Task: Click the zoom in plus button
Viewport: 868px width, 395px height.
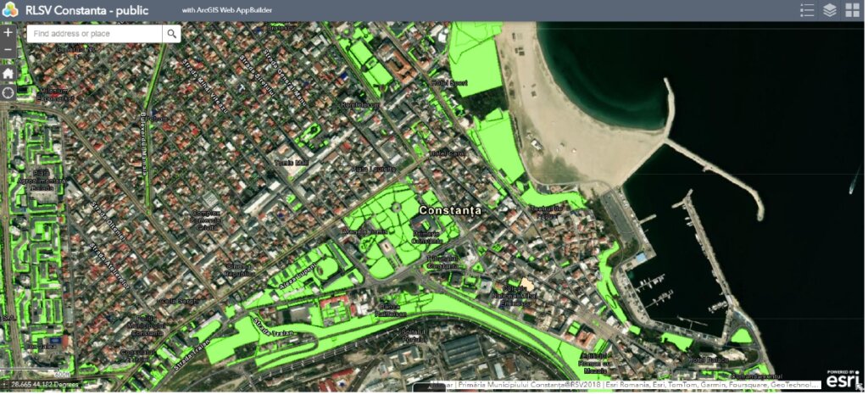Action: point(8,32)
